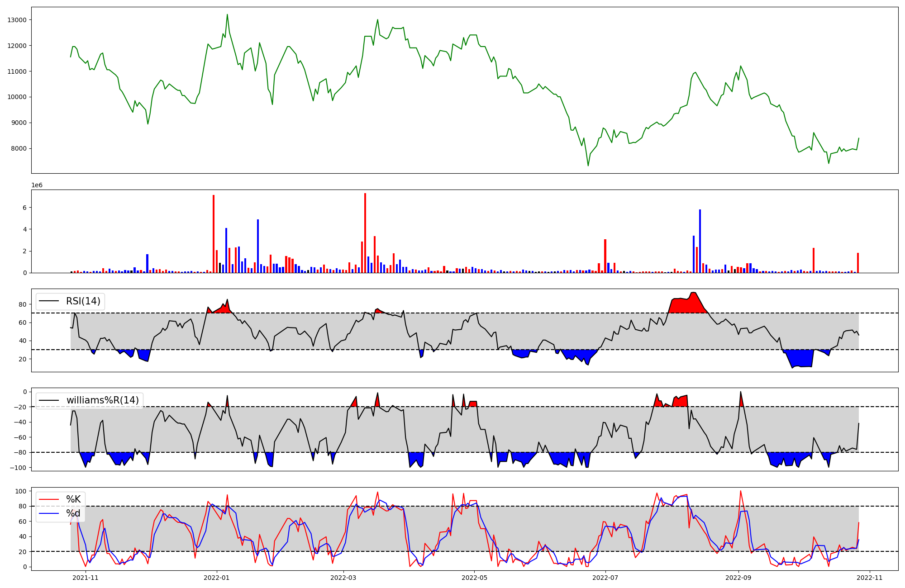
Task: Click the 2022-01 date tick label
Action: (x=217, y=578)
